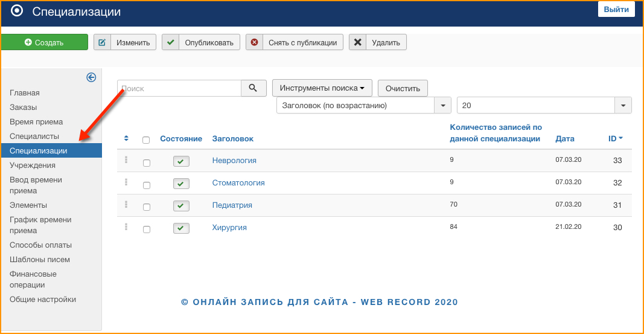
Task: Toggle published state of Неврология
Action: (181, 161)
